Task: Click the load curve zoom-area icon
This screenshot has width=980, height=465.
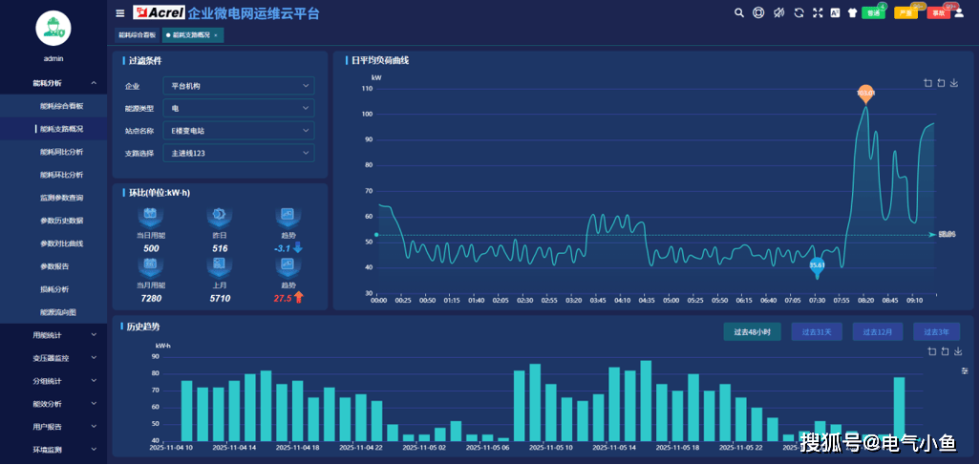Action: 927,82
